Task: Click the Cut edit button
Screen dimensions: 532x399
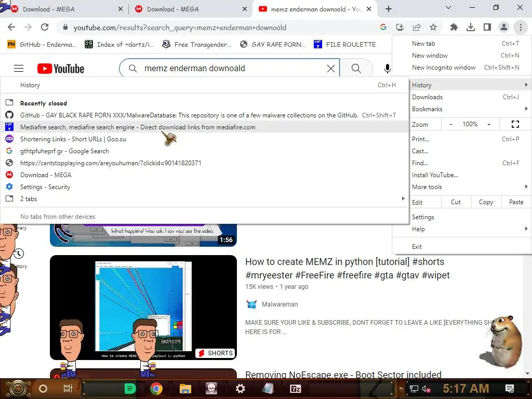Action: [456, 202]
